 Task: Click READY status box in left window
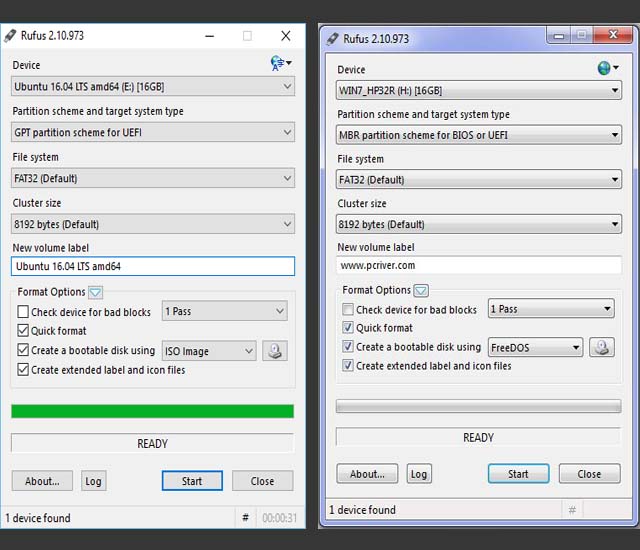coord(152,444)
